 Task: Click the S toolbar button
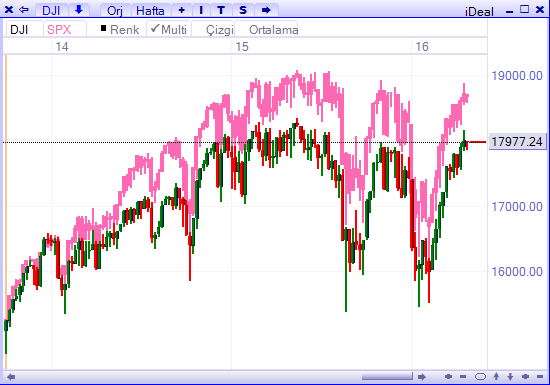243,10
